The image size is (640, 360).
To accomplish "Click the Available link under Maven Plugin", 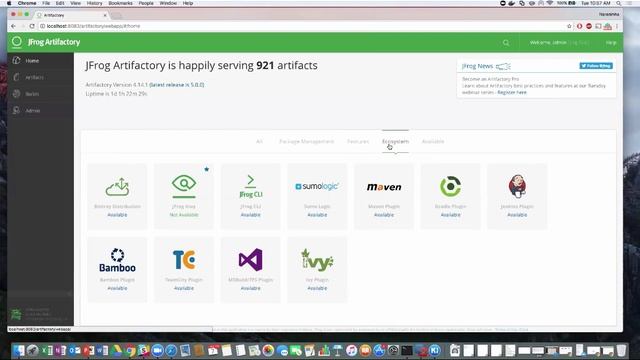I will pos(384,215).
